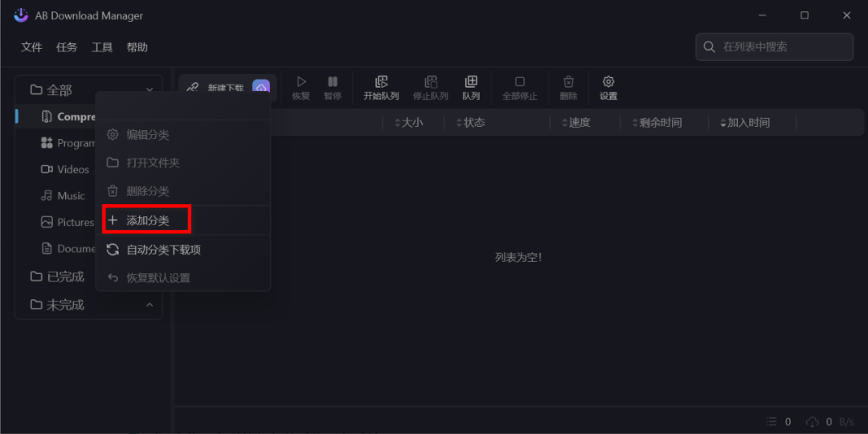Click the download speed cloud icon in status bar
868x434 pixels.
click(812, 422)
